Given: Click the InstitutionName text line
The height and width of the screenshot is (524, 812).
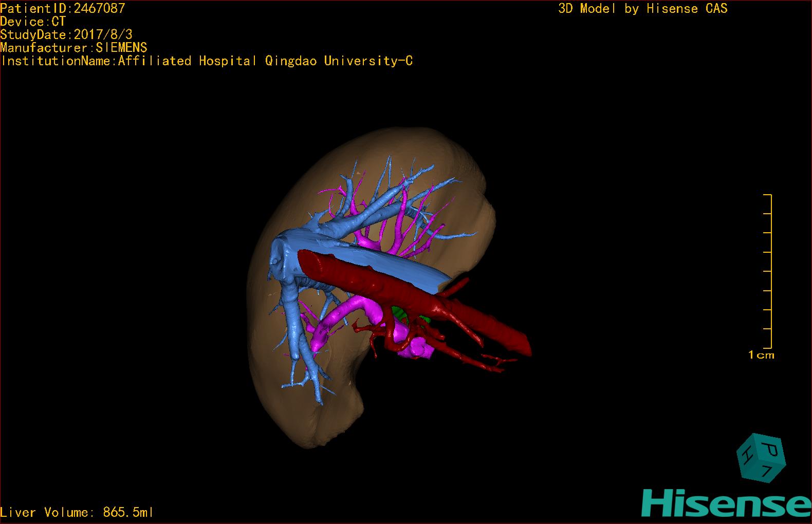Looking at the screenshot, I should click(207, 61).
